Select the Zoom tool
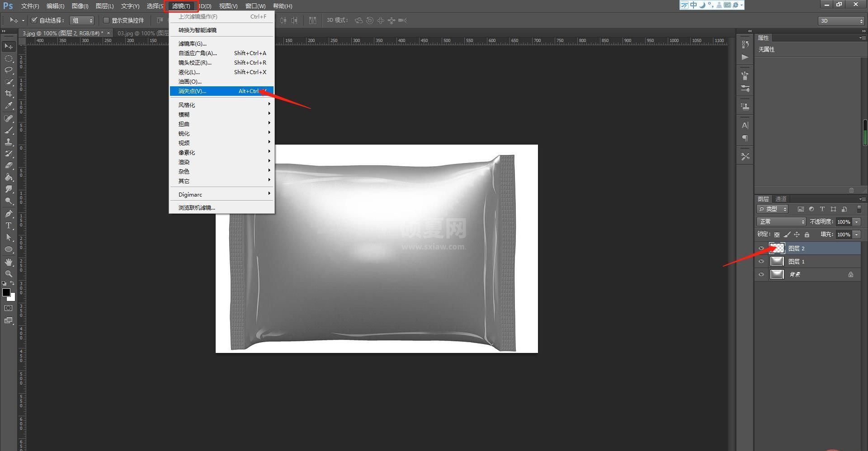 [x=9, y=274]
